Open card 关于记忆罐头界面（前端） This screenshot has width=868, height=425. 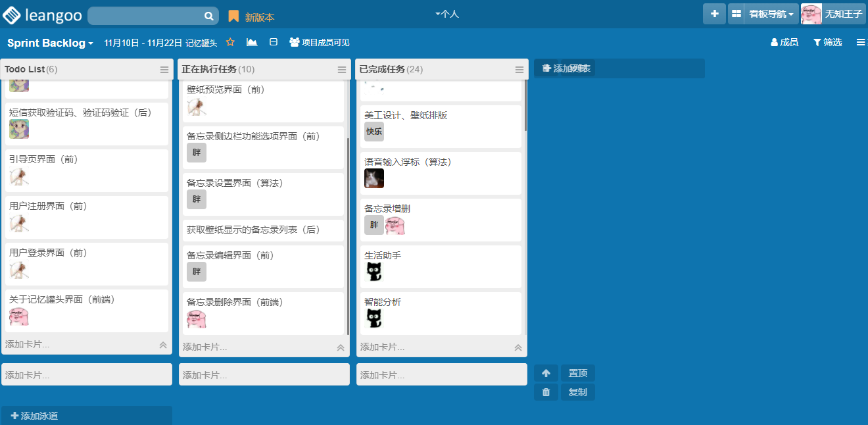[x=87, y=311]
